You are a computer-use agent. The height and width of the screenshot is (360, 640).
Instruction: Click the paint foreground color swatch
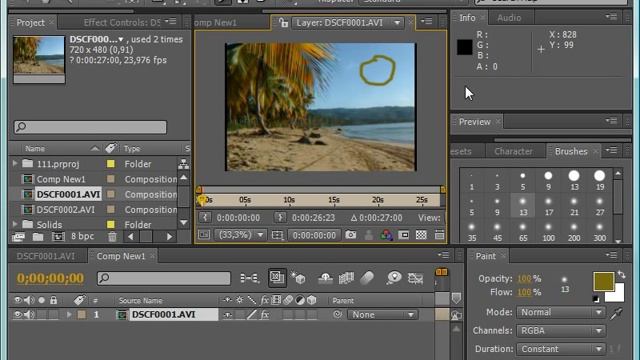pyautogui.click(x=603, y=281)
